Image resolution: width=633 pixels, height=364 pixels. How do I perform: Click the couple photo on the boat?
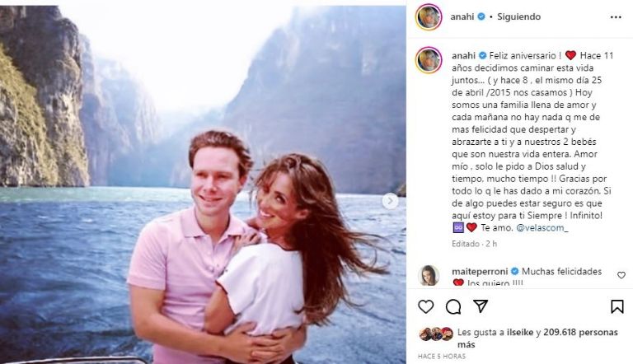click(203, 184)
